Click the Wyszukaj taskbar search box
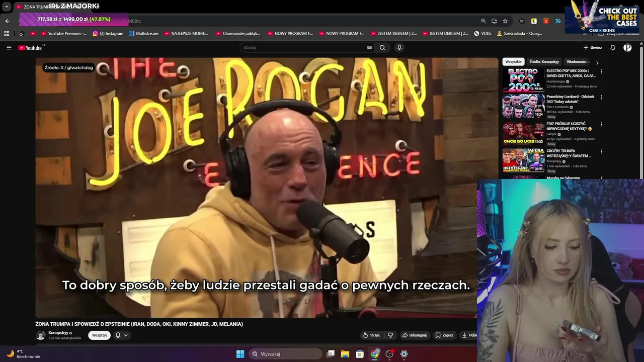This screenshot has height=362, width=644. [285, 354]
